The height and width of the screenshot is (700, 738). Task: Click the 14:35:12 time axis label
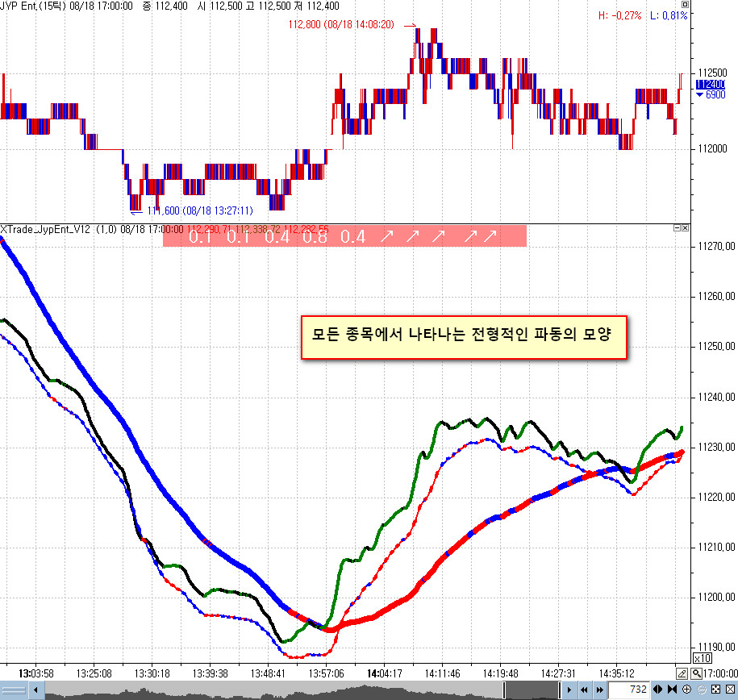click(616, 673)
